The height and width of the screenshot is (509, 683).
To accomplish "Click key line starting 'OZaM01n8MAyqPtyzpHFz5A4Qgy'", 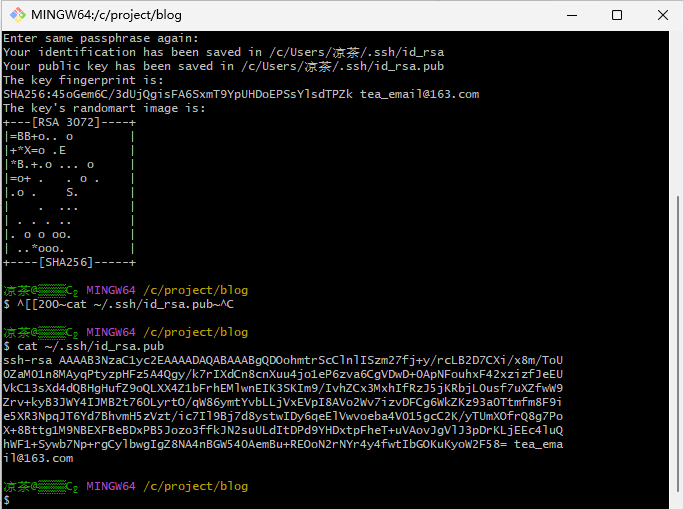I will click(x=283, y=374).
